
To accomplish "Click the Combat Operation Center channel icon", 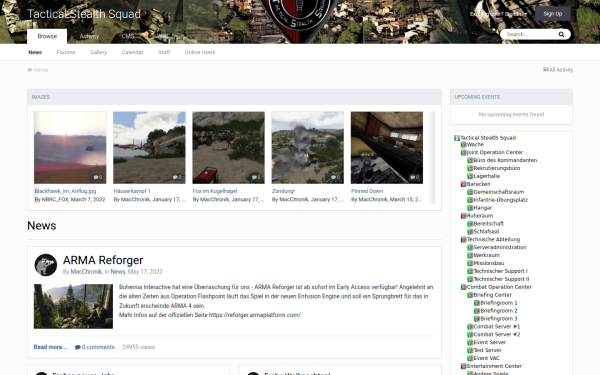I will pyautogui.click(x=463, y=287).
